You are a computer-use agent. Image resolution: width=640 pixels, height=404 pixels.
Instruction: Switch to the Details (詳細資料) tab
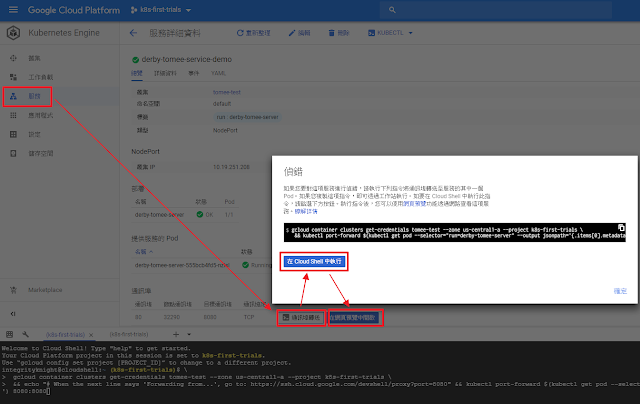165,73
